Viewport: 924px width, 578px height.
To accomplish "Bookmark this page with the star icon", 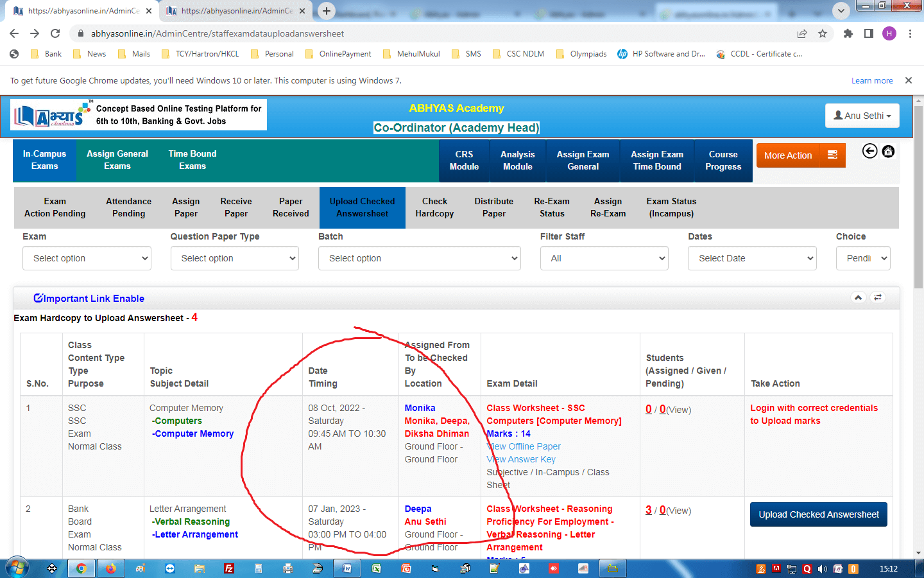I will (x=823, y=33).
